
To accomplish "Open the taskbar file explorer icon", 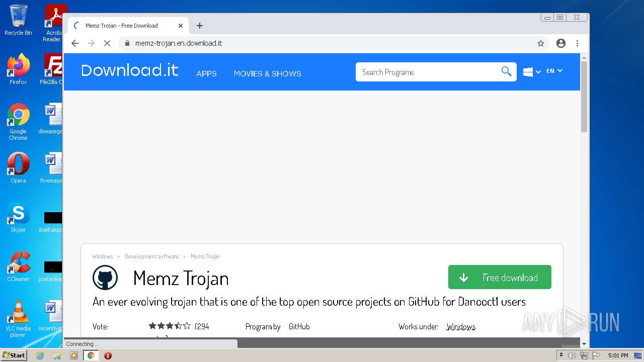I will click(57, 355).
